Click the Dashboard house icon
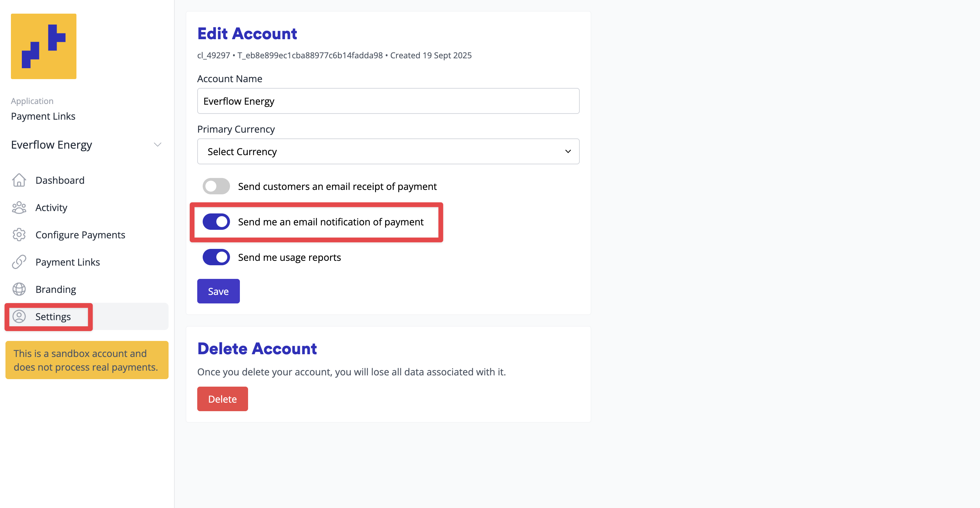The width and height of the screenshot is (980, 508). click(19, 180)
